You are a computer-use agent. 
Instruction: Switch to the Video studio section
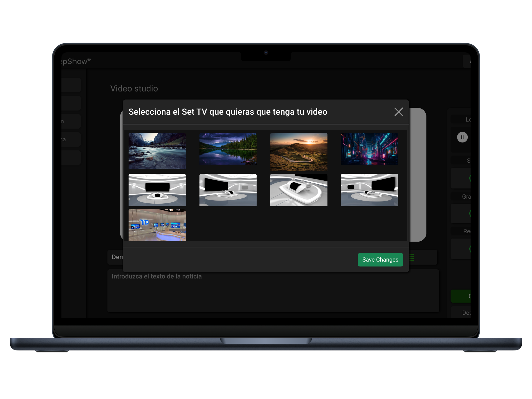pyautogui.click(x=134, y=89)
